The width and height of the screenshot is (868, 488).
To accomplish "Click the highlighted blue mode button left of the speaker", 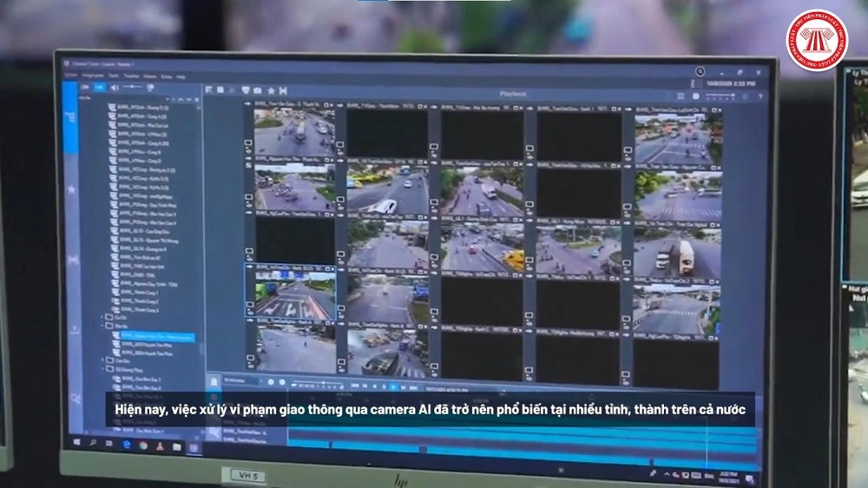I will tap(100, 88).
